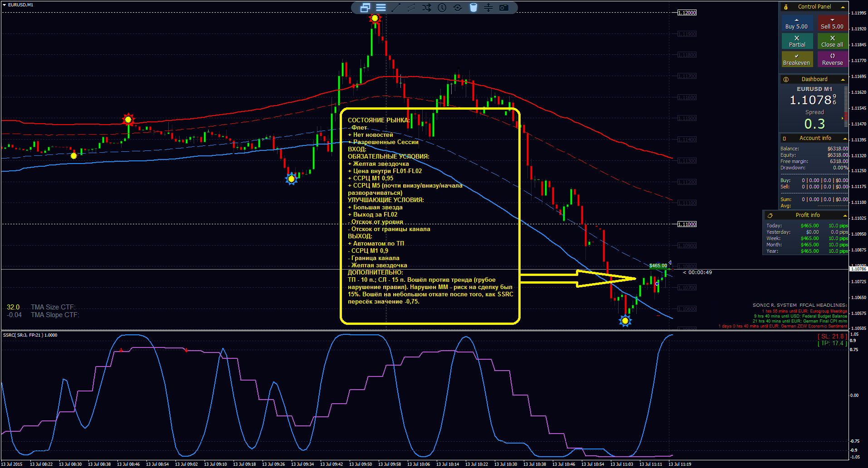Click the overlapping windows icon in top toolbar

point(365,8)
